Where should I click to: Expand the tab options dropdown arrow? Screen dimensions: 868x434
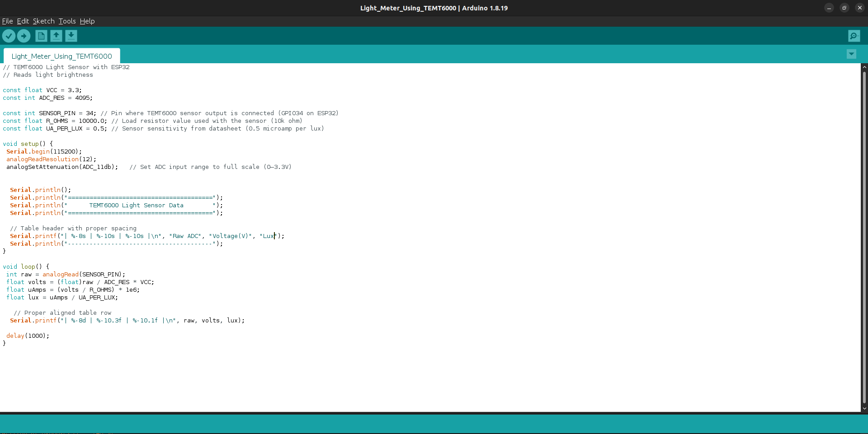click(851, 54)
